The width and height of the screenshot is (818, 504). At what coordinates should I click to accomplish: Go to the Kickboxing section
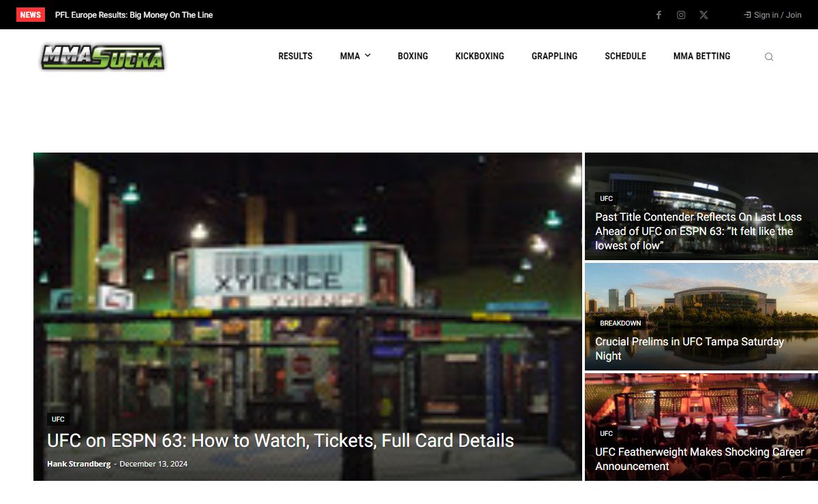(x=480, y=57)
